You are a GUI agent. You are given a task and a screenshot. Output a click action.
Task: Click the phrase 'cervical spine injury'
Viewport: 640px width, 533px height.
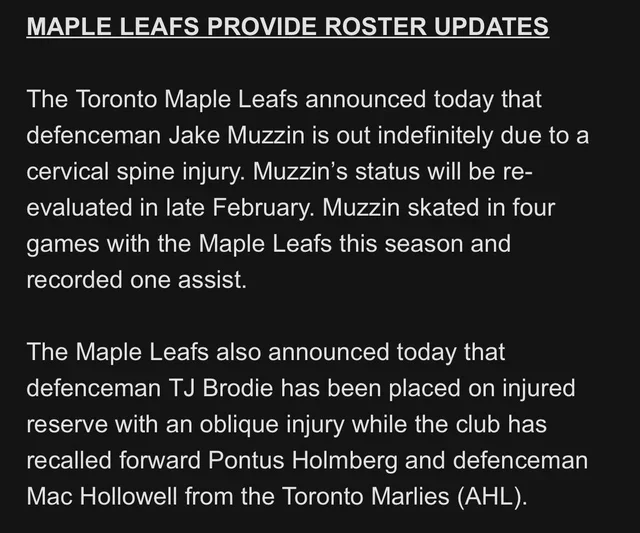pos(133,172)
